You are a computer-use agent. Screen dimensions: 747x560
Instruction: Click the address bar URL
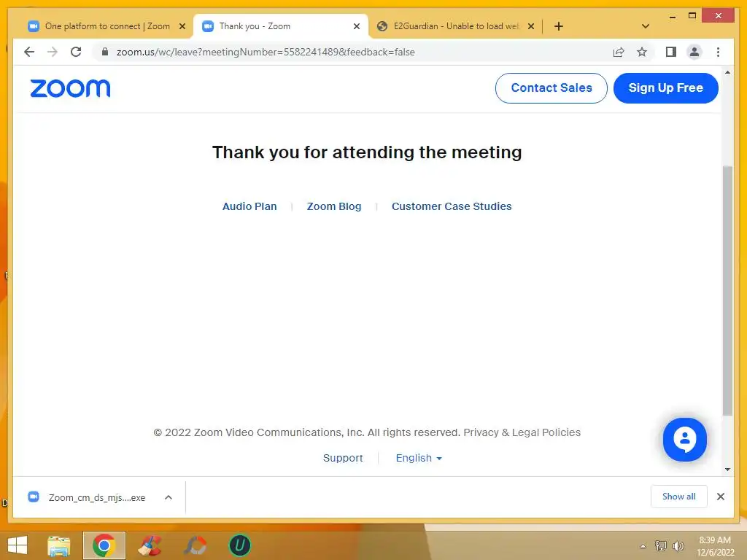tap(266, 52)
